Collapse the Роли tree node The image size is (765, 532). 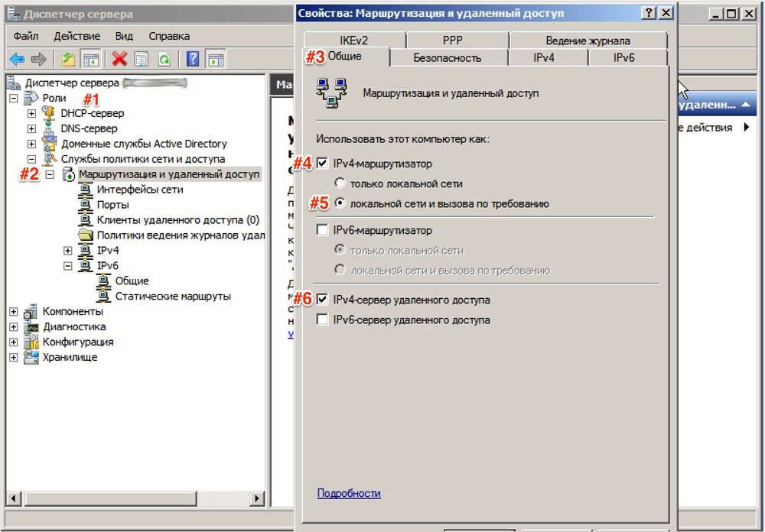click(x=14, y=98)
